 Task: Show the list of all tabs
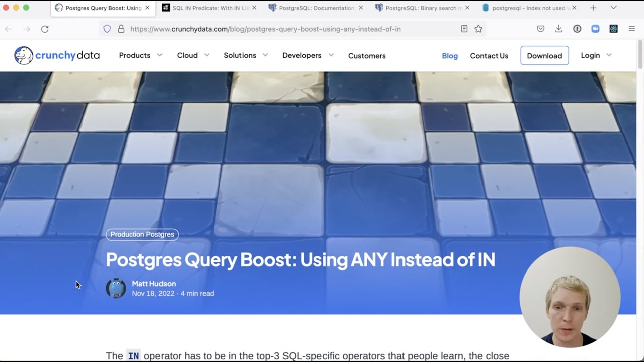pos(613,8)
